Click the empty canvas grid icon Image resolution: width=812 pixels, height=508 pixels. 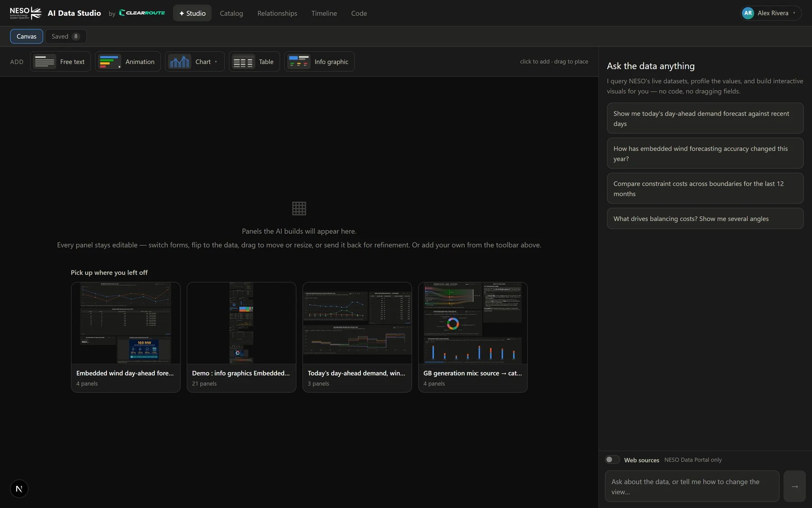coord(299,208)
